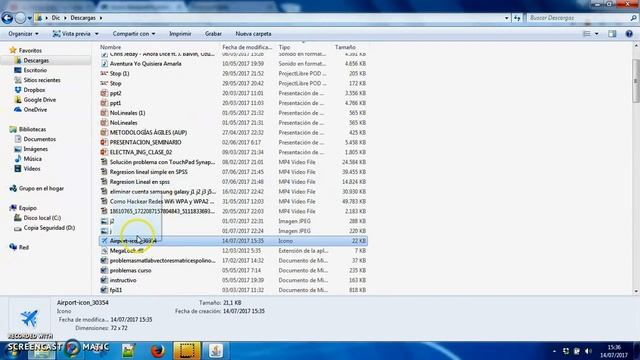Select Disco local (C:) drive
Image resolution: width=640 pixels, height=360 pixels.
point(42,218)
